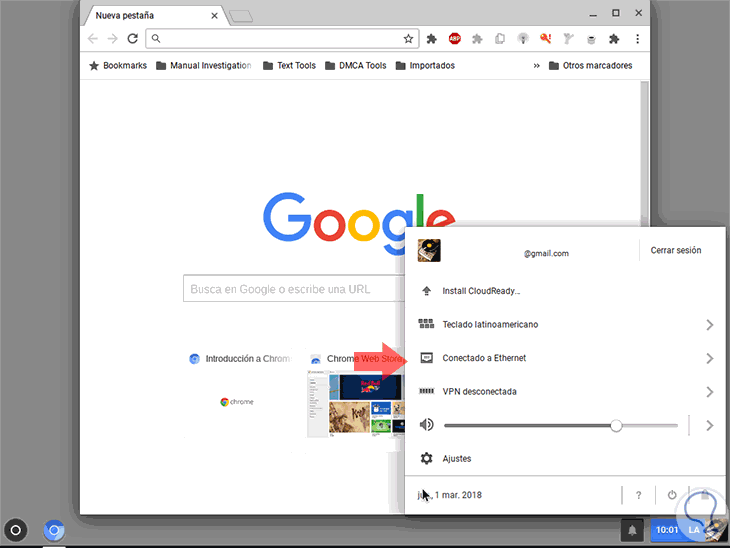Open the Bookmarks star item
This screenshot has height=548, width=730.
118,66
